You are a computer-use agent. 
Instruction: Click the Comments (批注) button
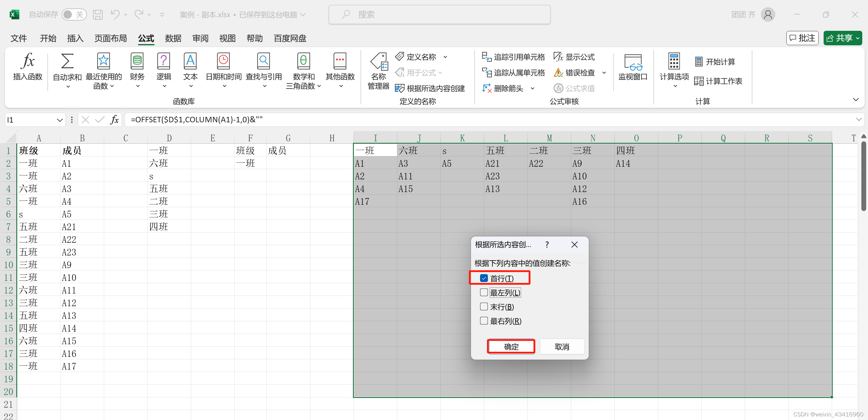pyautogui.click(x=802, y=38)
